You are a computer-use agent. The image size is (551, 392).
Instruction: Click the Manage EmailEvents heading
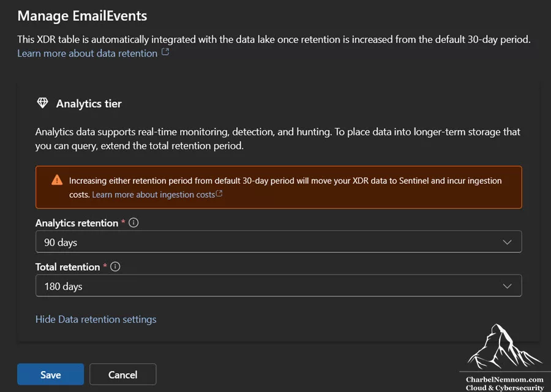pyautogui.click(x=82, y=16)
